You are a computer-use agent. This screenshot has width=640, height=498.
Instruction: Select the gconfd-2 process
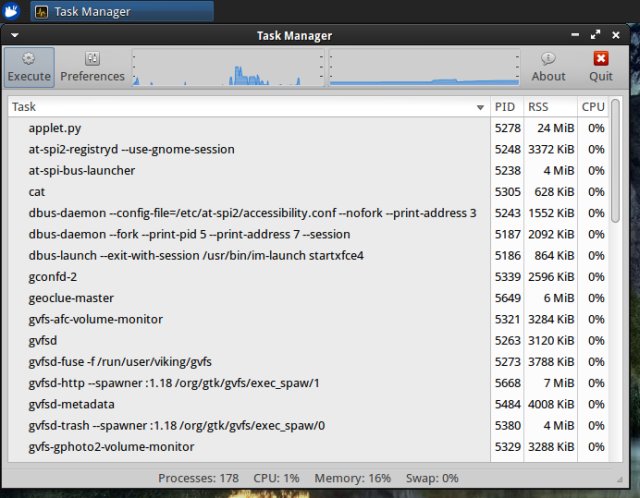[x=53, y=276]
